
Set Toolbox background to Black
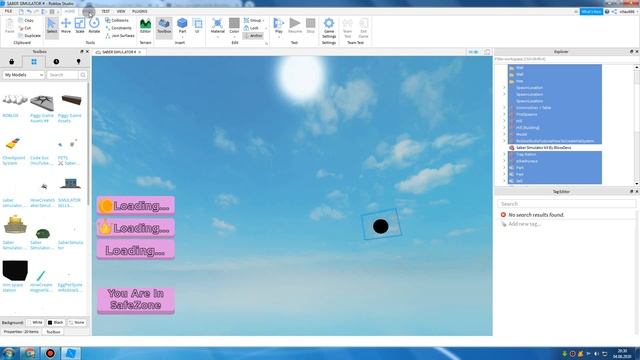click(x=55, y=322)
